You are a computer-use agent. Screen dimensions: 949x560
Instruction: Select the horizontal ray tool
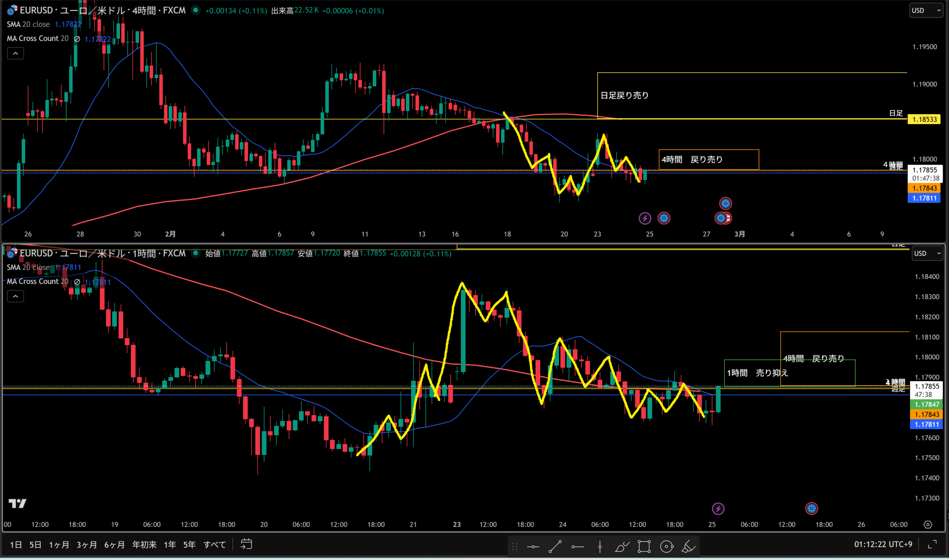577,546
